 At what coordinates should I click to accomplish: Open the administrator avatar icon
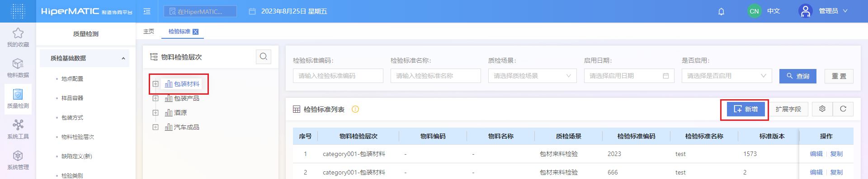pyautogui.click(x=805, y=11)
